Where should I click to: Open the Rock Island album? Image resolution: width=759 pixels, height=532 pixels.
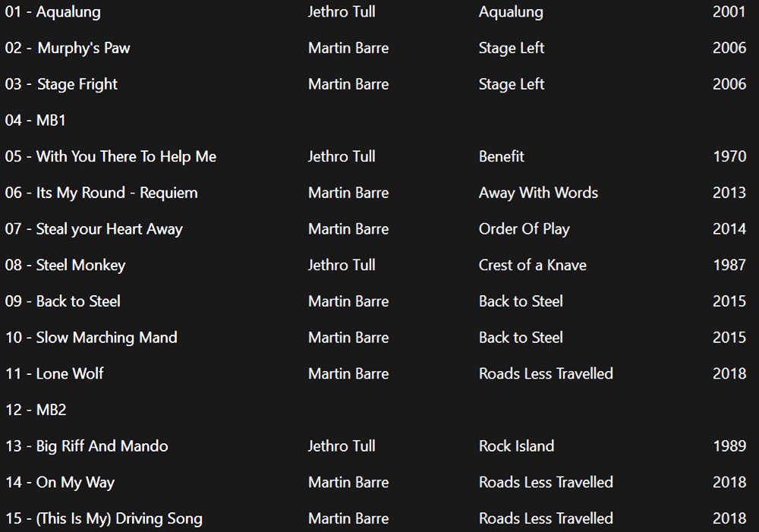(516, 446)
